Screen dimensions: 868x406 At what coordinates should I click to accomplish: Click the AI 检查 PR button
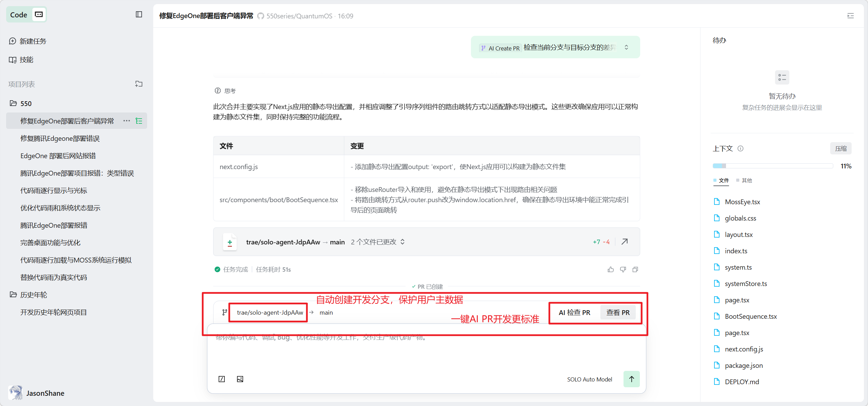(x=574, y=312)
